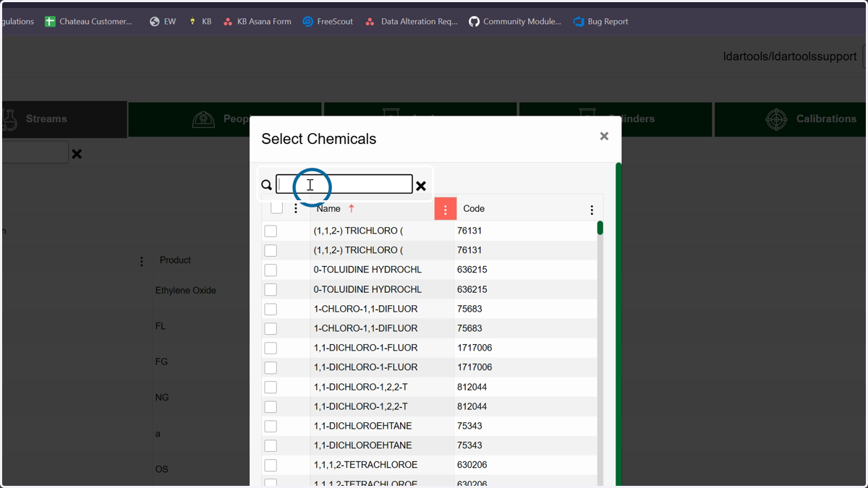The height and width of the screenshot is (488, 868).
Task: Select the second 1,1-DICHLOROEHTANE name cell
Action: (x=382, y=446)
